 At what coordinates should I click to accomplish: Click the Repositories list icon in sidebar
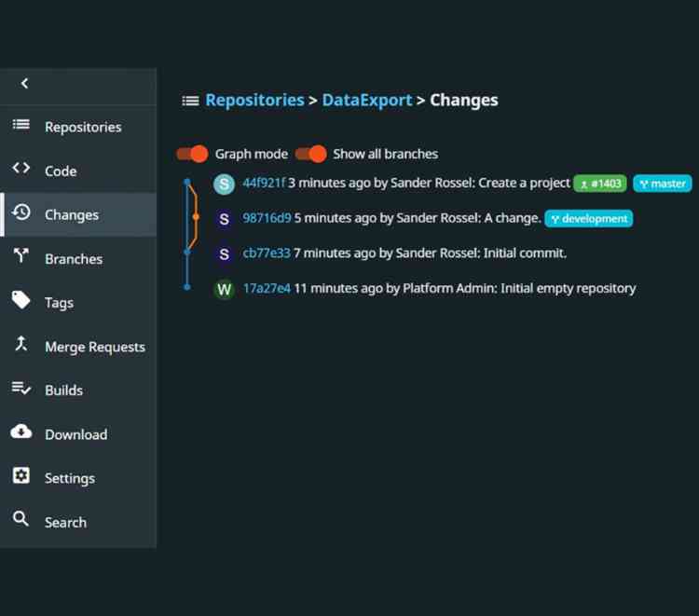21,126
